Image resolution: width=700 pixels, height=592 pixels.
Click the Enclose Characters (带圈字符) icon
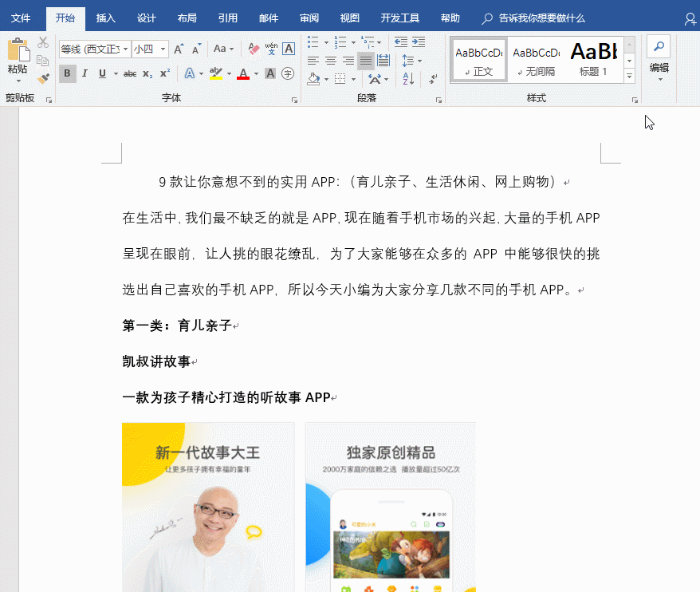(286, 74)
